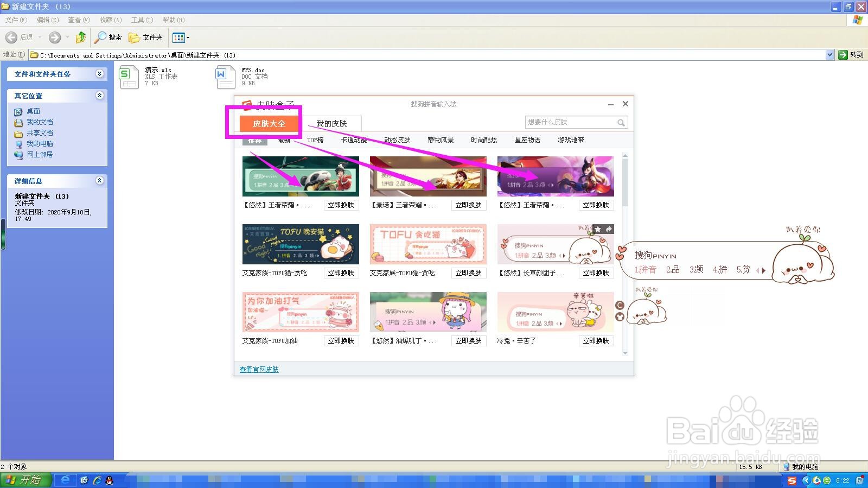
Task: Select the 游戏地带 skin category
Action: pyautogui.click(x=571, y=140)
